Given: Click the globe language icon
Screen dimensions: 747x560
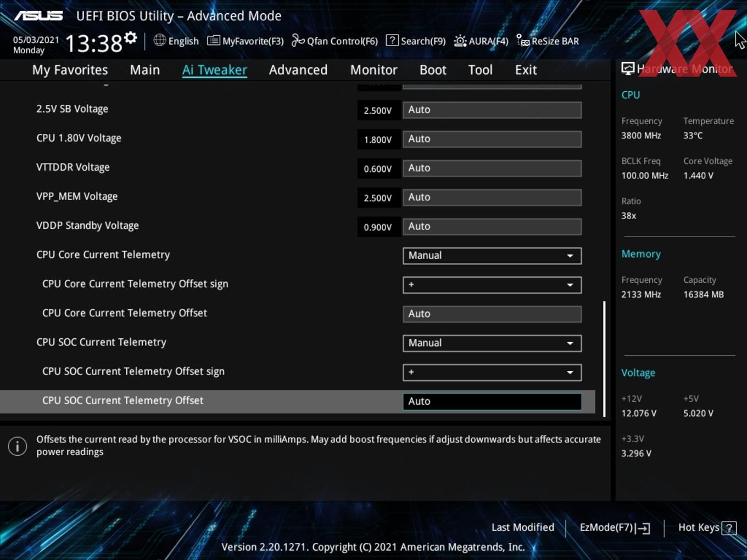Looking at the screenshot, I should (x=159, y=40).
